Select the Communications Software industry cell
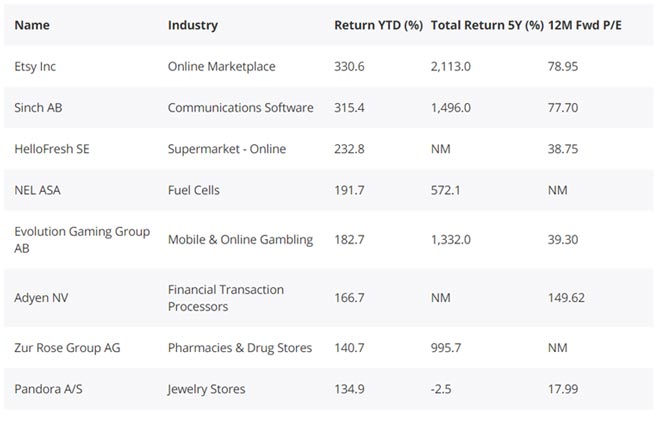Screen dimensions: 660x423 pyautogui.click(x=240, y=108)
